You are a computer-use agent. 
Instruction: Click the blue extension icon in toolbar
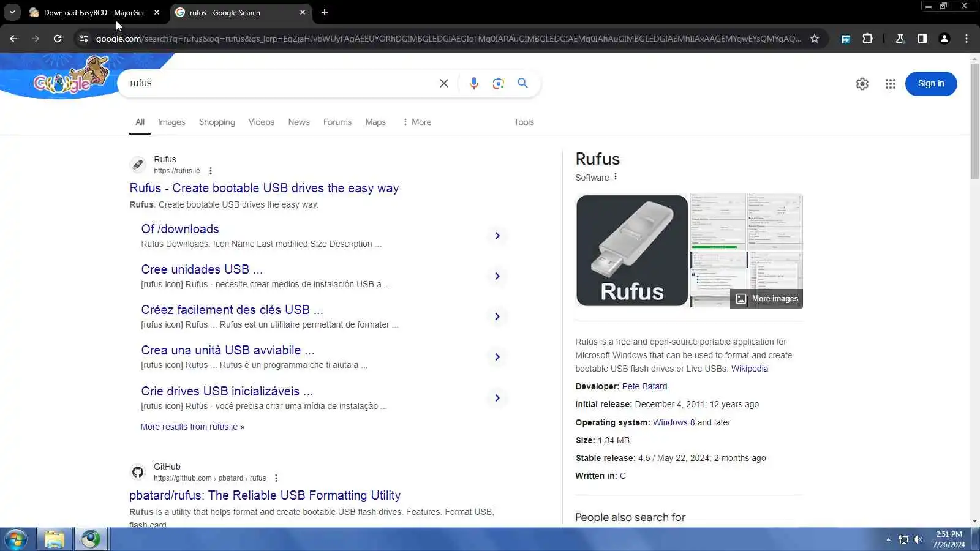(845, 39)
